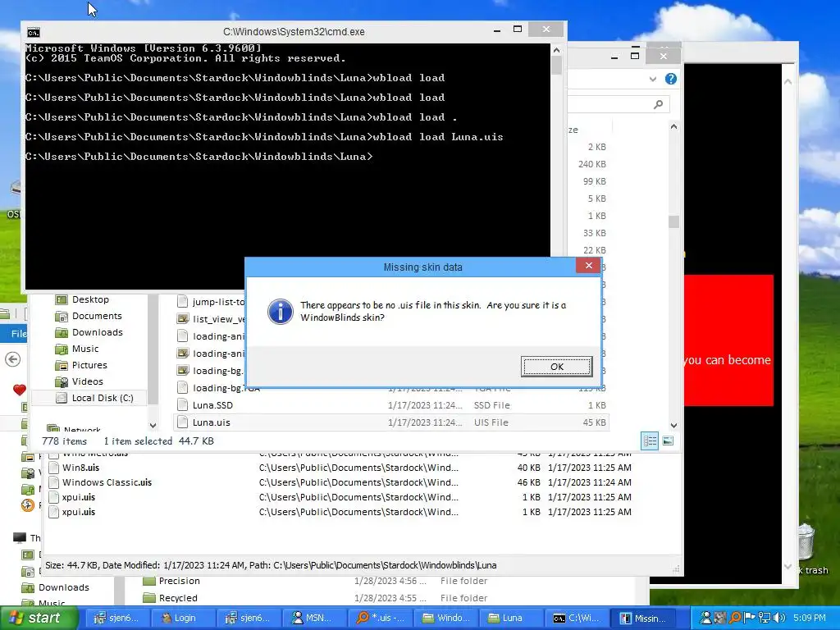Click the magnifier icon in the Luna search box

click(659, 104)
